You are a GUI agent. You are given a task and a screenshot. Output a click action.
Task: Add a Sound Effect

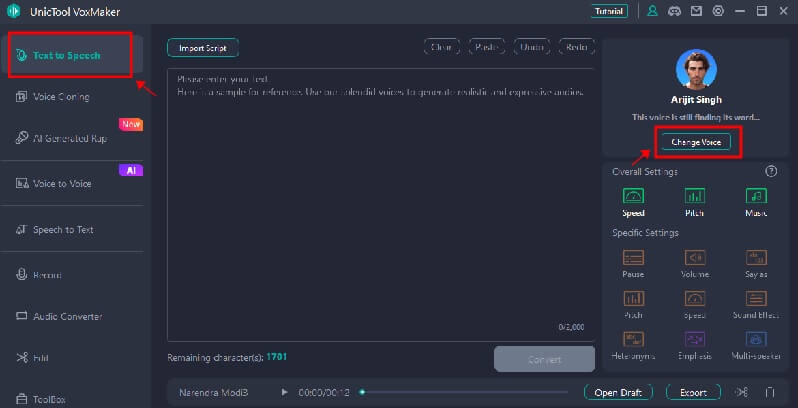click(x=756, y=305)
